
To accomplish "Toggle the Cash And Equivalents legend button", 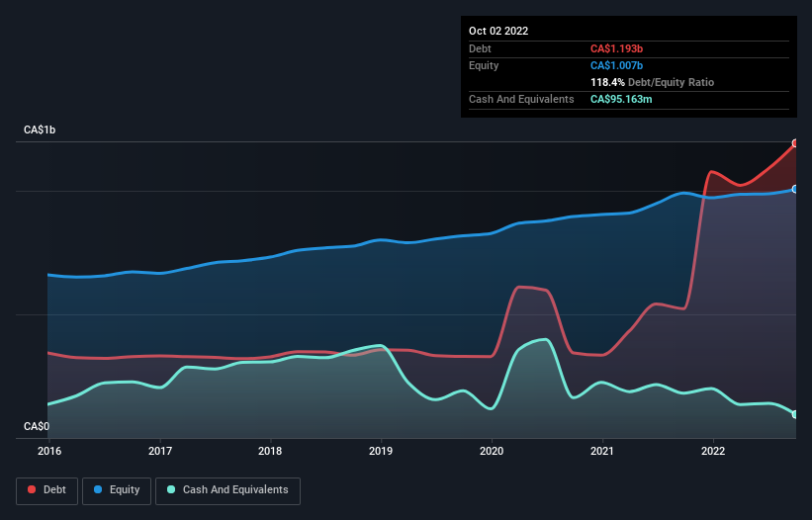I will coord(227,490).
